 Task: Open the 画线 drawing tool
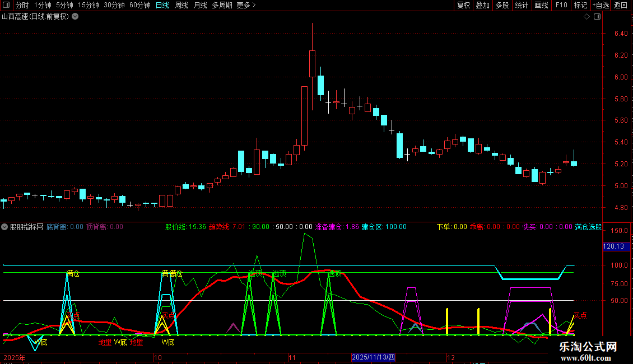coord(541,5)
